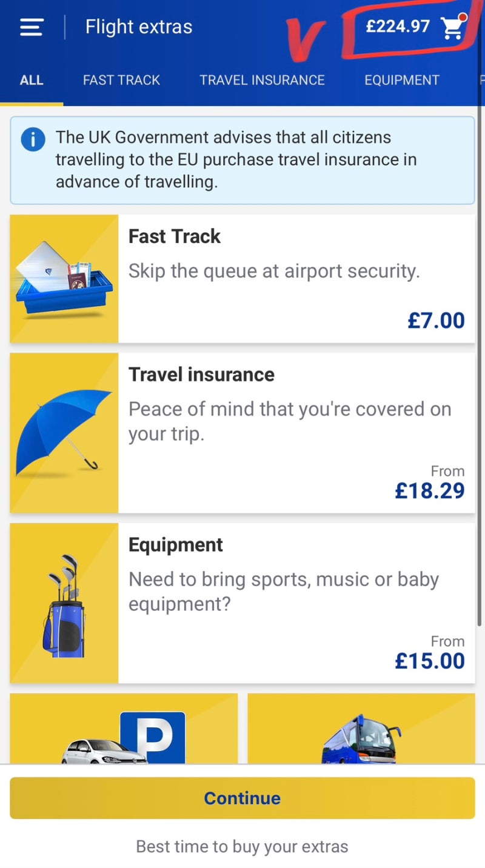Tap the UK Government advice notice
Viewport: 485px width, 868px height.
click(242, 160)
